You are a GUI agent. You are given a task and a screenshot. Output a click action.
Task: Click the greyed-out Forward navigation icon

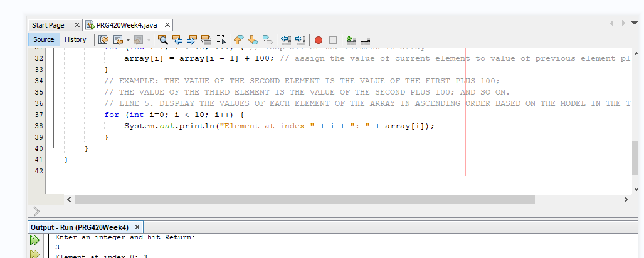(x=138, y=40)
